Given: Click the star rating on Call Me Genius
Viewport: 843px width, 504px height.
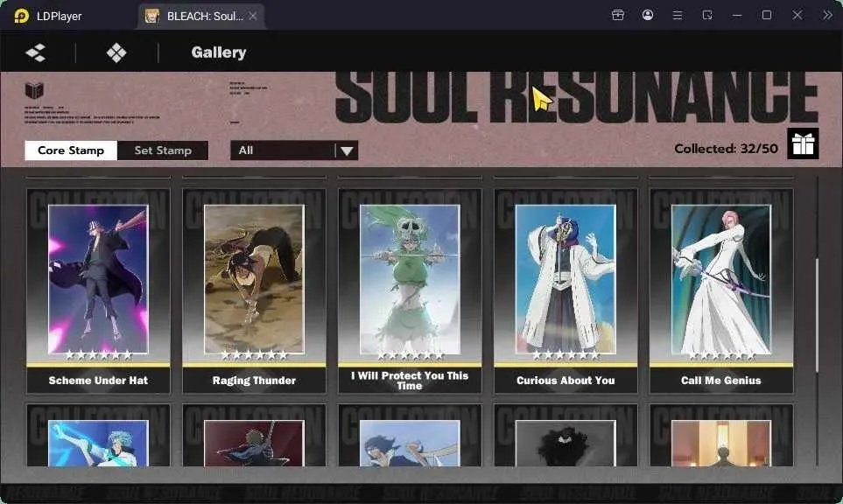Looking at the screenshot, I should click(x=721, y=355).
